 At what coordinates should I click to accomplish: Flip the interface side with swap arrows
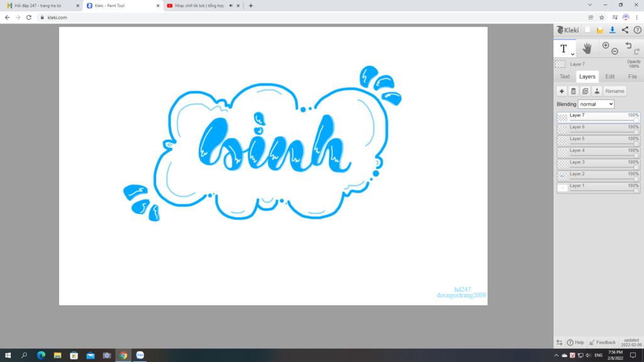coord(559,343)
